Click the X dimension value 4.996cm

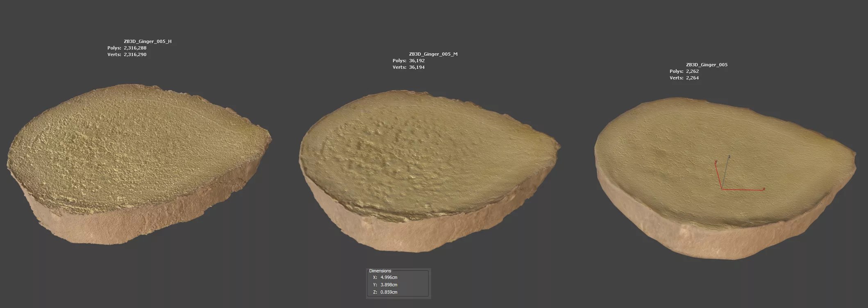pyautogui.click(x=389, y=277)
